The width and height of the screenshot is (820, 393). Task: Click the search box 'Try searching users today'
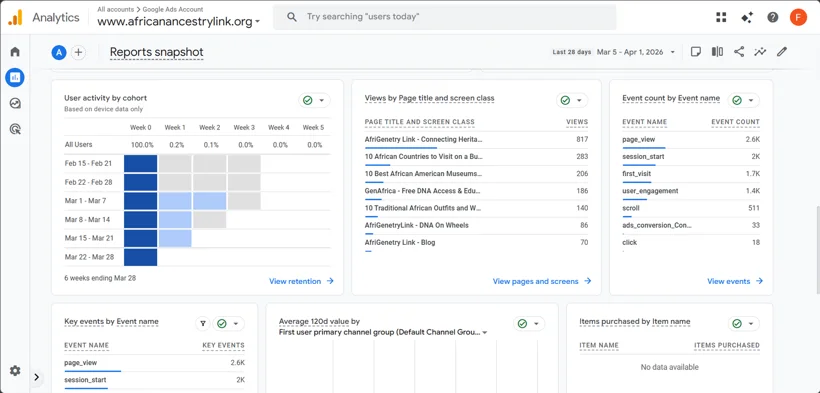tap(445, 17)
